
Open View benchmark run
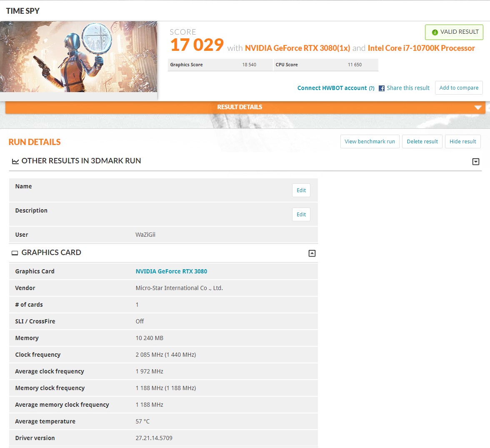click(370, 141)
